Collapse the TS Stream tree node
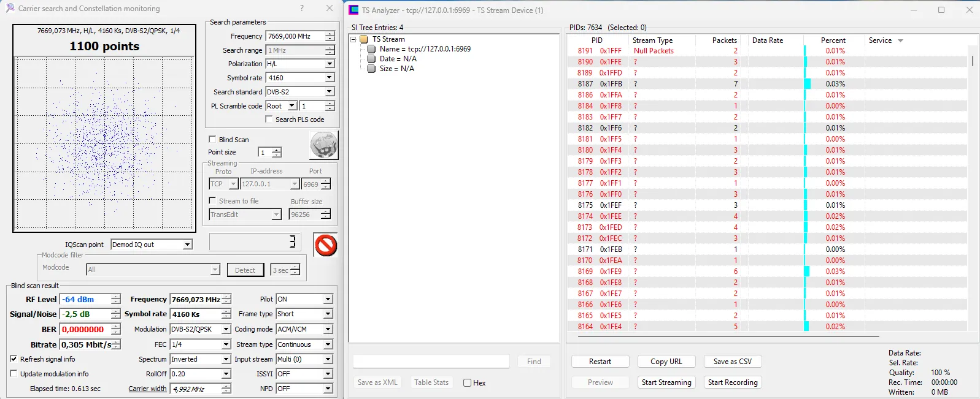The width and height of the screenshot is (980, 399). (x=353, y=39)
